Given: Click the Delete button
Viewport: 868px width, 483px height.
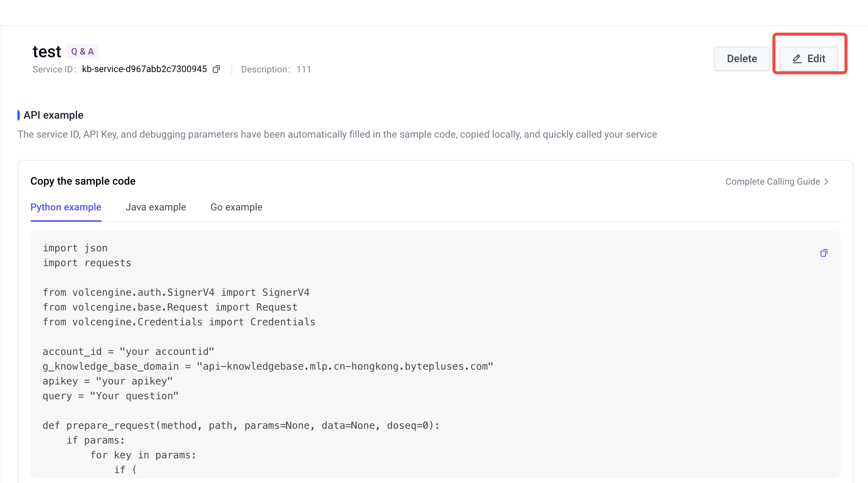Looking at the screenshot, I should click(x=742, y=59).
